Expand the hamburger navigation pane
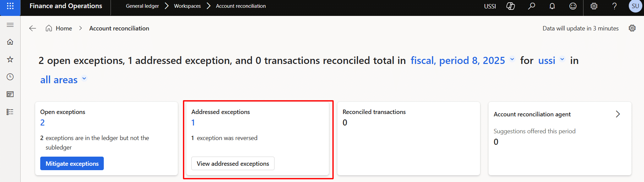Image resolution: width=644 pixels, height=182 pixels. pos(10,25)
